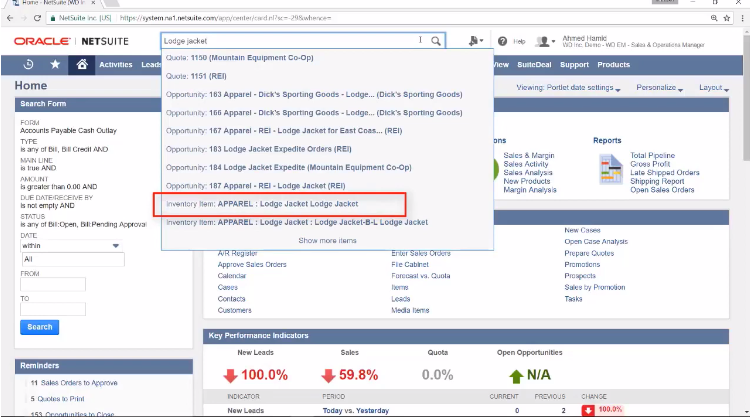Screen dimensions: 750x417
Task: Open the Approve Sales Orders link
Action: tap(252, 264)
